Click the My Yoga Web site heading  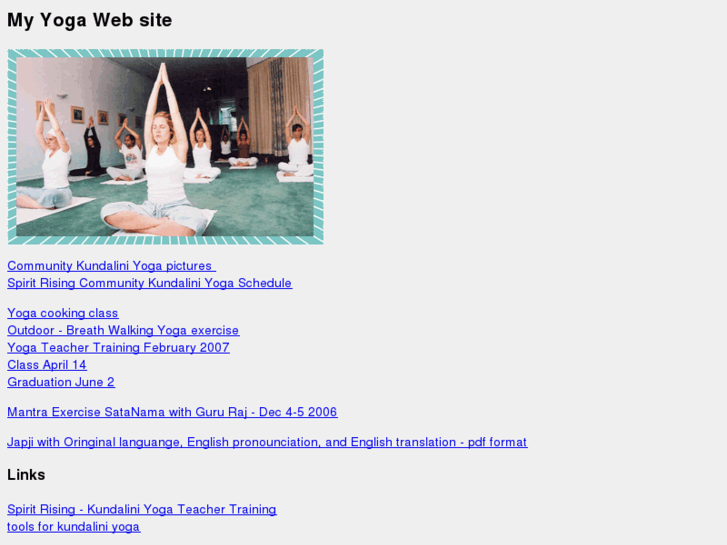pyautogui.click(x=89, y=20)
